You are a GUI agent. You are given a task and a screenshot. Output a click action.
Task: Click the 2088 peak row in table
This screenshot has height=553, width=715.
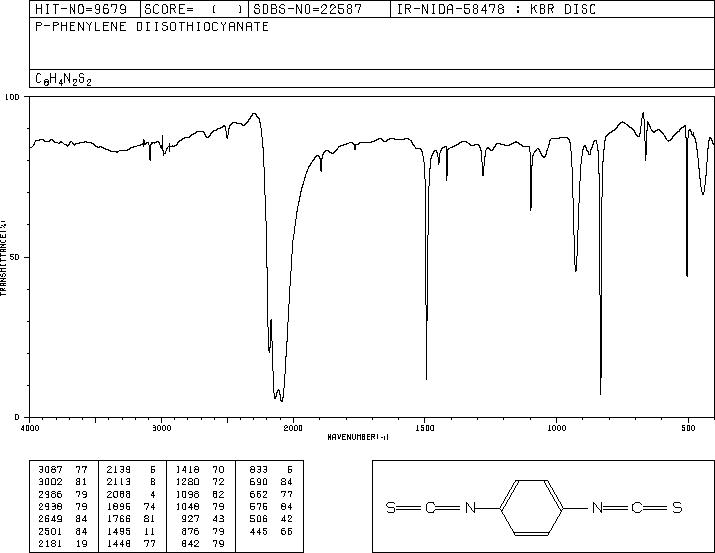tap(132, 494)
